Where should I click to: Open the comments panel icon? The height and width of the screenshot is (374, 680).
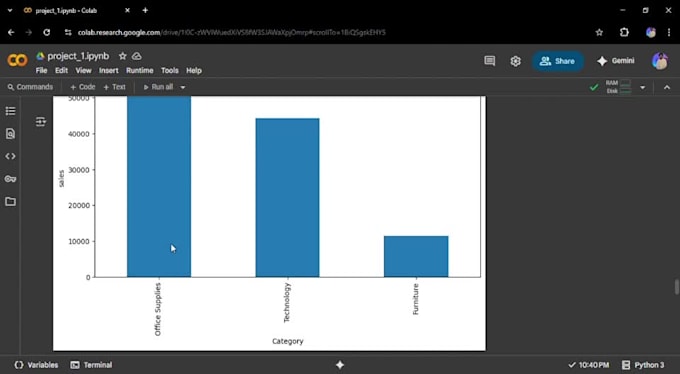click(490, 61)
